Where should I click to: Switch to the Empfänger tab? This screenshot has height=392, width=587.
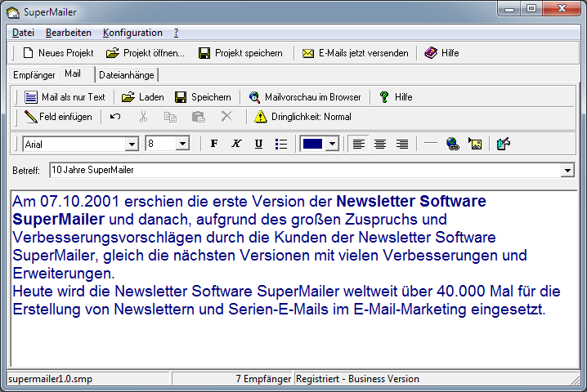(x=34, y=75)
